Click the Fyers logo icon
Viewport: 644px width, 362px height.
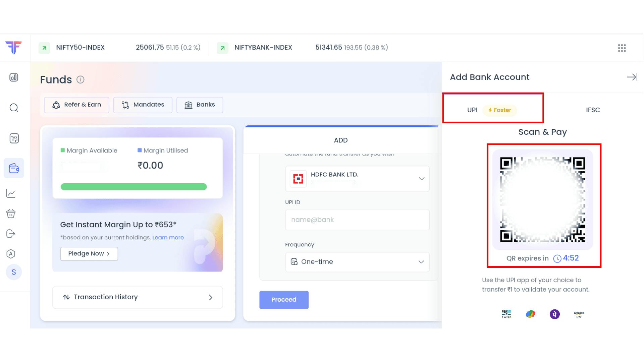(14, 48)
